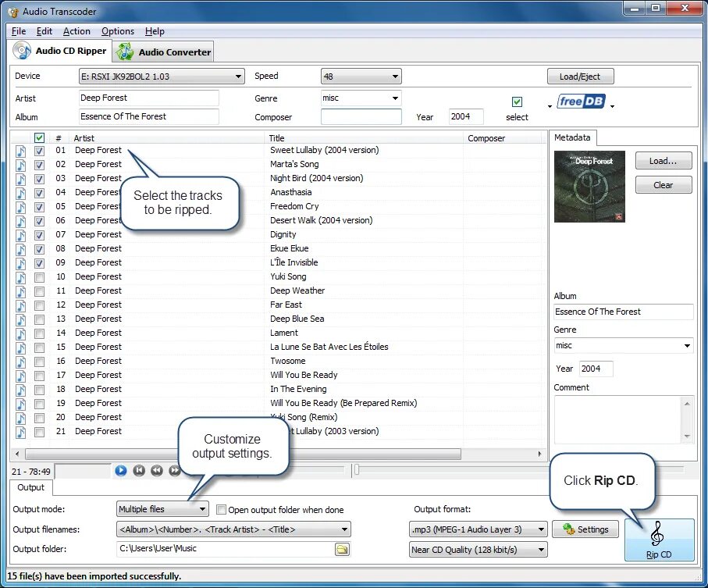Click the freeDB logo button
Screen dimensions: 708x588
click(581, 102)
